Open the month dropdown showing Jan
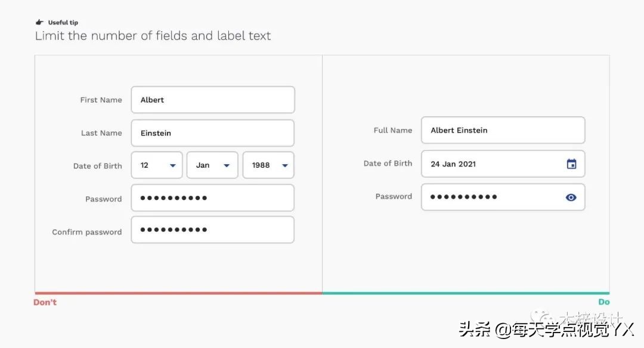Viewport: 644px width, 348px height. 212,165
